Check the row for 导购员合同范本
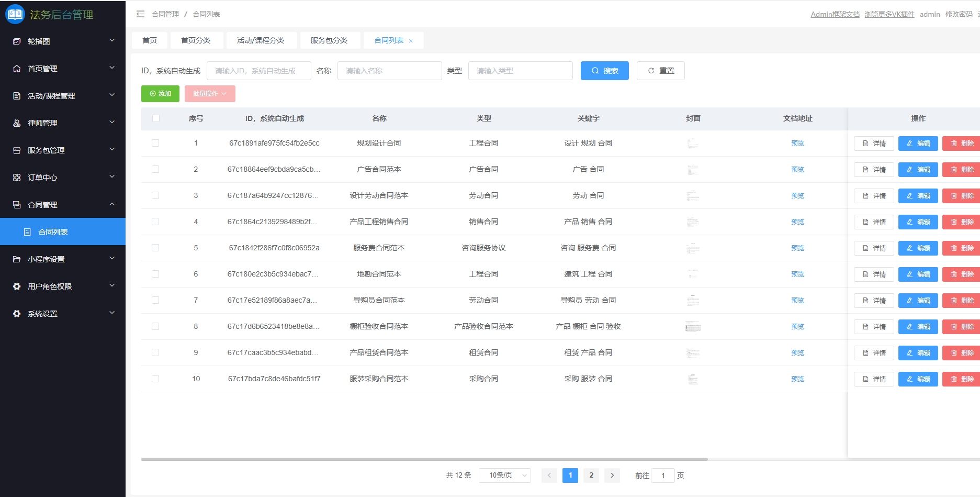Image resolution: width=980 pixels, height=497 pixels. (155, 300)
